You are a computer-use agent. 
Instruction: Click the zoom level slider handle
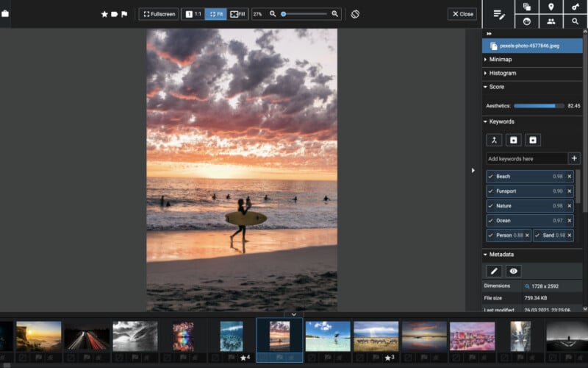click(284, 14)
